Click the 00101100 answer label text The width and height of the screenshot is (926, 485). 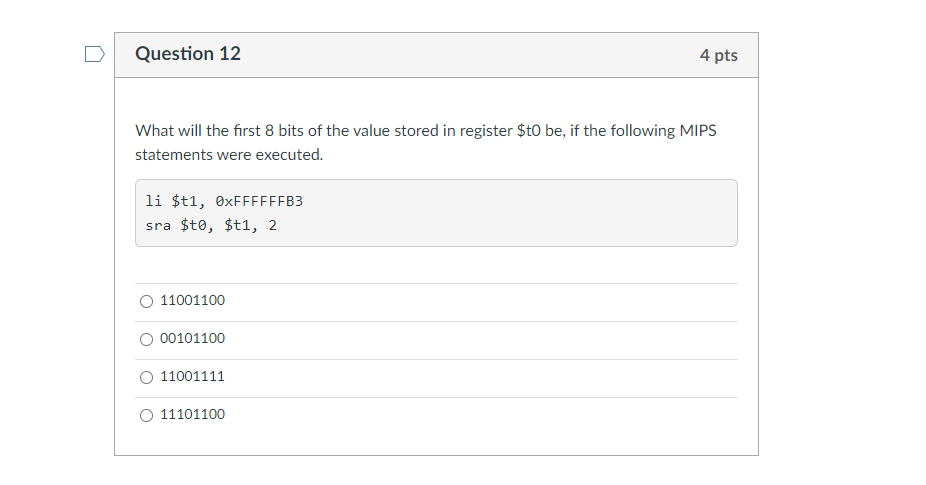tap(192, 339)
